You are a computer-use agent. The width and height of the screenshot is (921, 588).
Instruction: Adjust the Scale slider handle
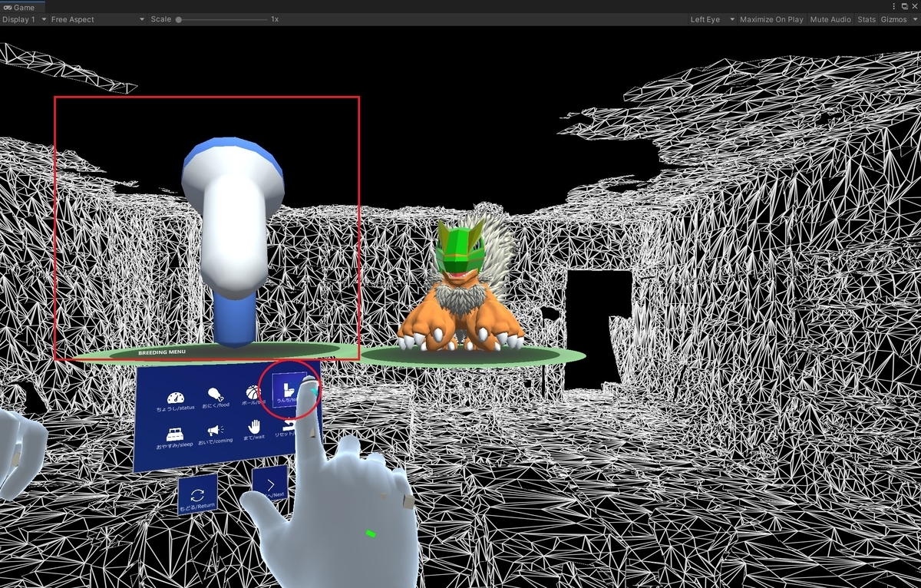tap(179, 19)
